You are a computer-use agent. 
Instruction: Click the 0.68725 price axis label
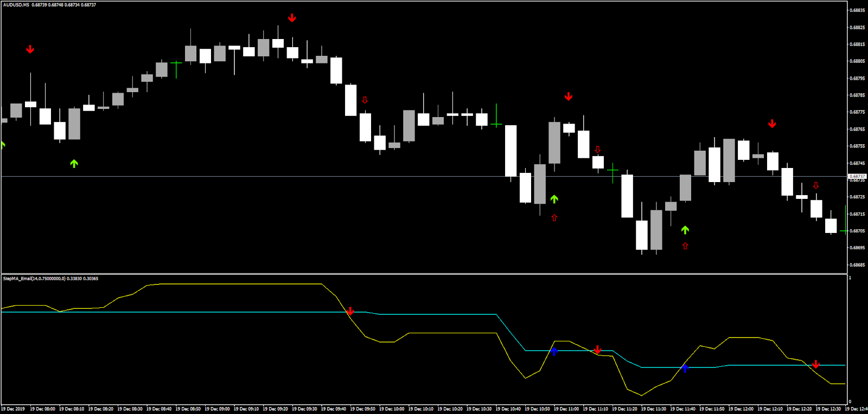click(857, 197)
